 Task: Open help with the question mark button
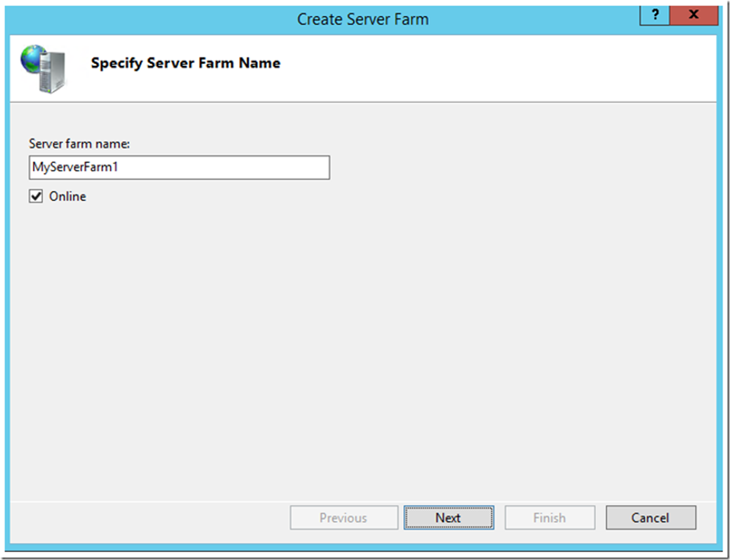click(x=655, y=15)
